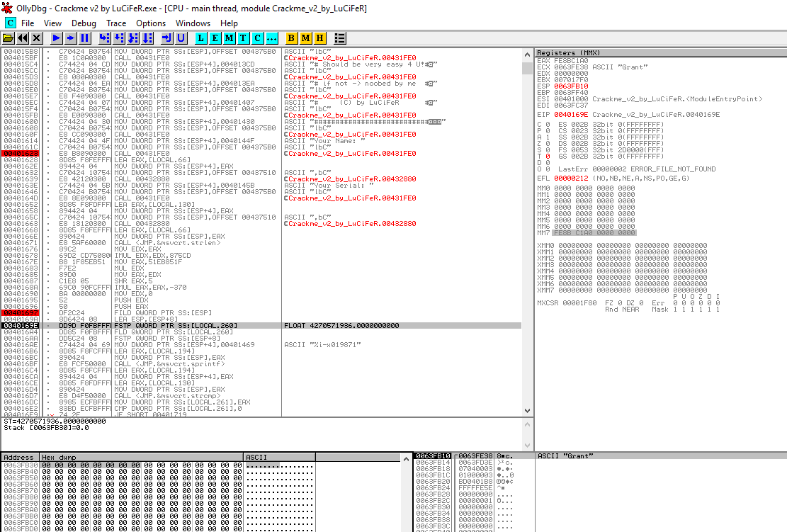Select stack top address 0063FB10
The height and width of the screenshot is (532, 787).
pyautogui.click(x=433, y=456)
